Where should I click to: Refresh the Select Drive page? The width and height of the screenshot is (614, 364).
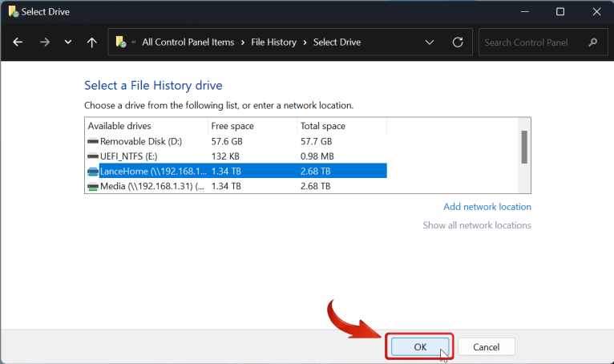tap(458, 42)
